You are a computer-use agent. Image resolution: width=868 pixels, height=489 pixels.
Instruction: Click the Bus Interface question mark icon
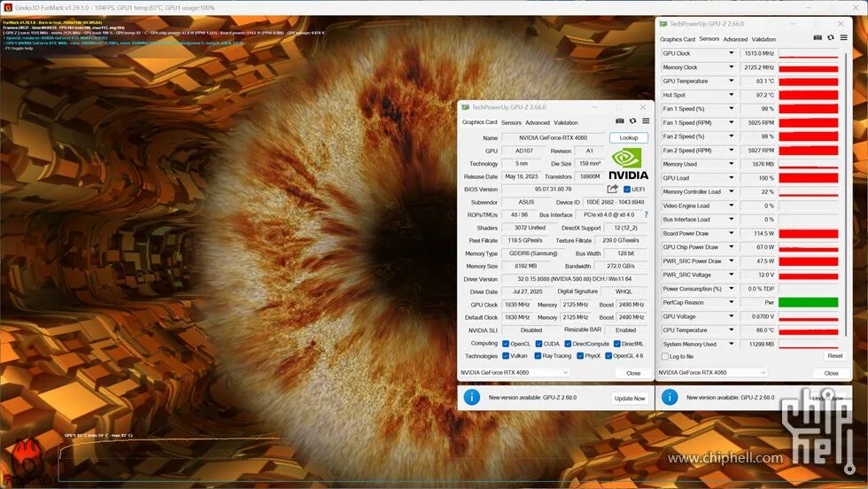[x=646, y=215]
